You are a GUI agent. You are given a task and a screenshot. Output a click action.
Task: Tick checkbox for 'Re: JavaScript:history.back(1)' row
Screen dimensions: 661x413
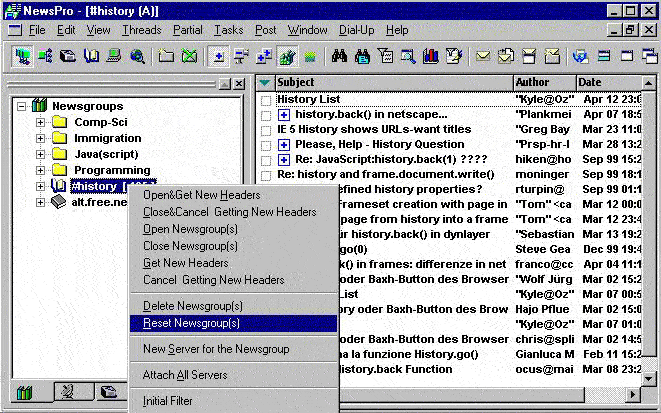click(x=266, y=161)
